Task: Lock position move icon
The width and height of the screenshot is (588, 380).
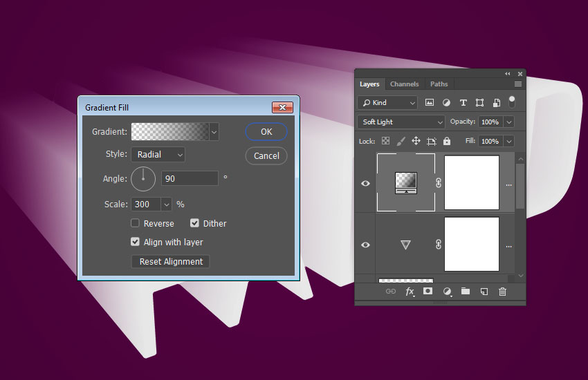Action: [x=416, y=141]
